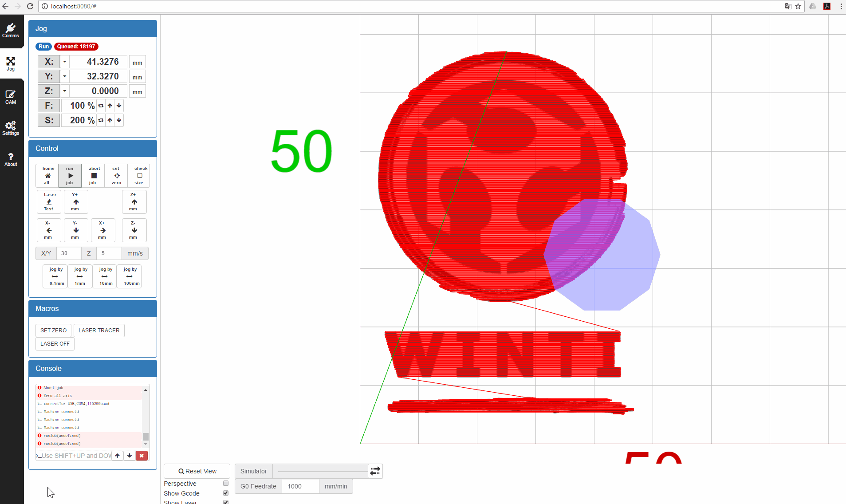Jog Y- down arrow
The width and height of the screenshot is (846, 504).
point(76,230)
